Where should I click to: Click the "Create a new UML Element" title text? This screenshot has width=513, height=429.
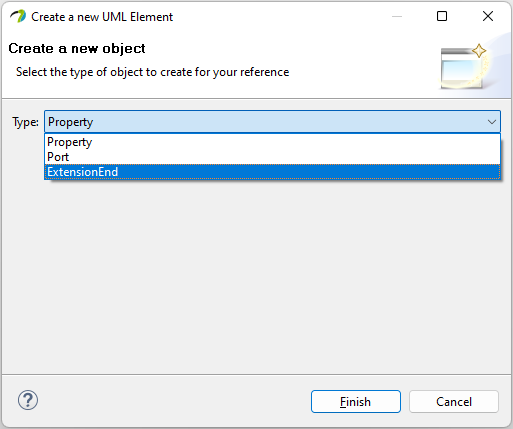pyautogui.click(x=102, y=17)
